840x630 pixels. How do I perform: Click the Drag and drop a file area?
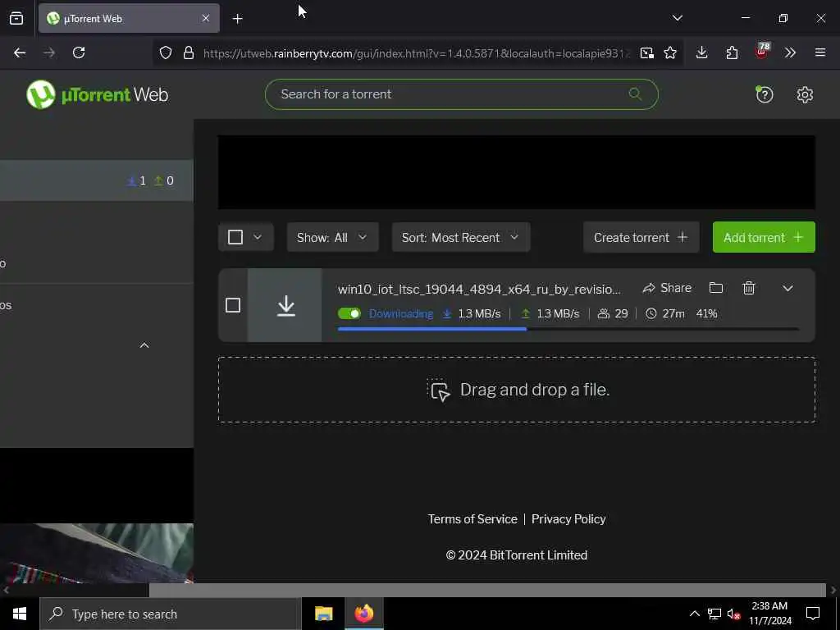[517, 390]
